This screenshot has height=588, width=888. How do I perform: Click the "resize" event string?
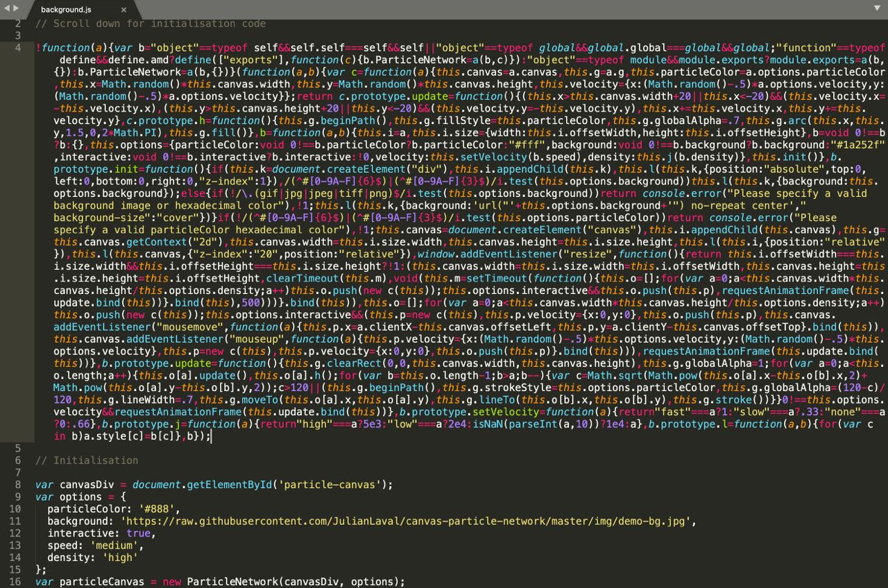tap(586, 254)
